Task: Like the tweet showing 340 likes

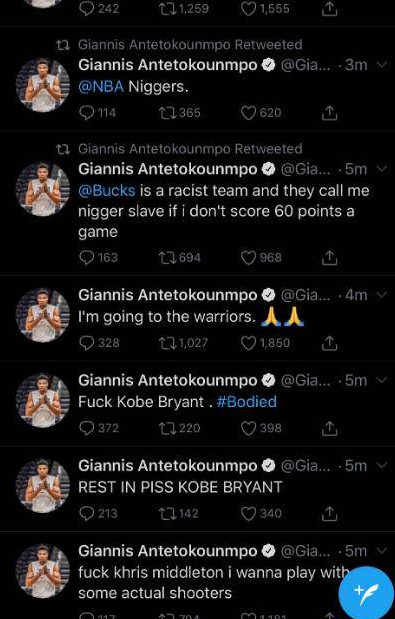Action: 248,514
